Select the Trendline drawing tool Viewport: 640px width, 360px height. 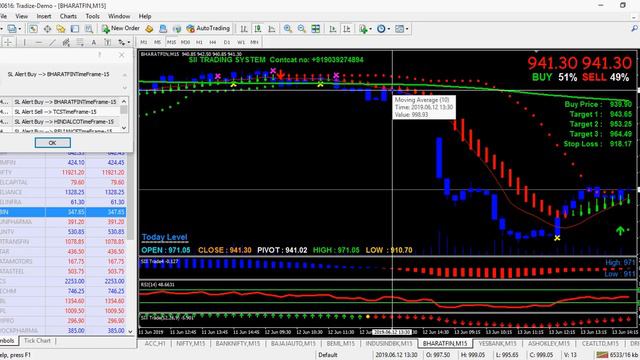(52, 42)
